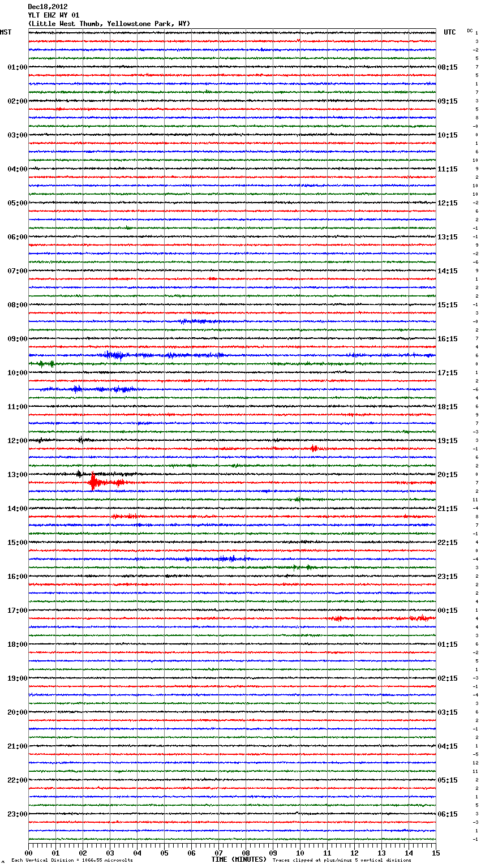The width and height of the screenshot is (481, 868).
Task: Select the 09:00 MST hour label
Action: pos(18,339)
